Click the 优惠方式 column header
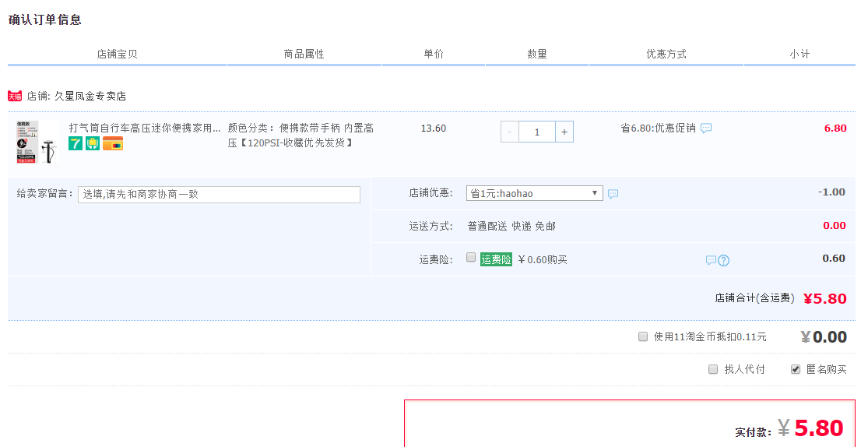The height and width of the screenshot is (447, 868). point(666,55)
